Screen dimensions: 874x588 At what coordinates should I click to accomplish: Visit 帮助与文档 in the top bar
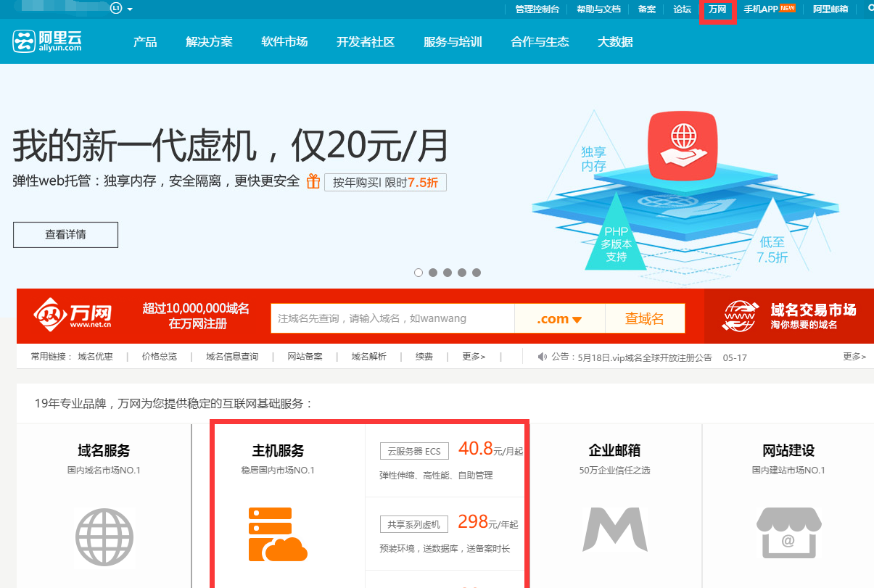(598, 9)
